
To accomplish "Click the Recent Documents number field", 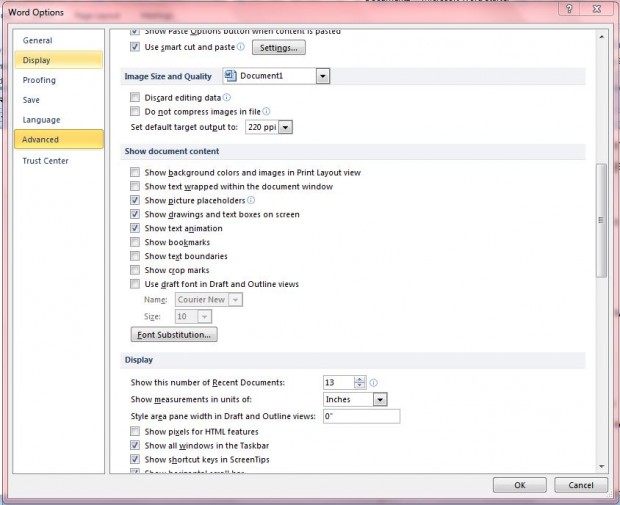I will point(338,382).
